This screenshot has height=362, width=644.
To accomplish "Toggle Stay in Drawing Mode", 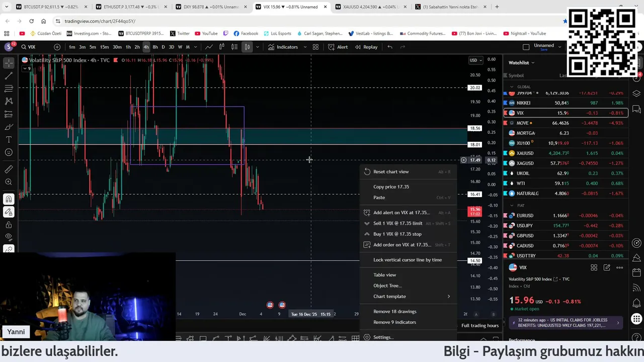I will (9, 212).
